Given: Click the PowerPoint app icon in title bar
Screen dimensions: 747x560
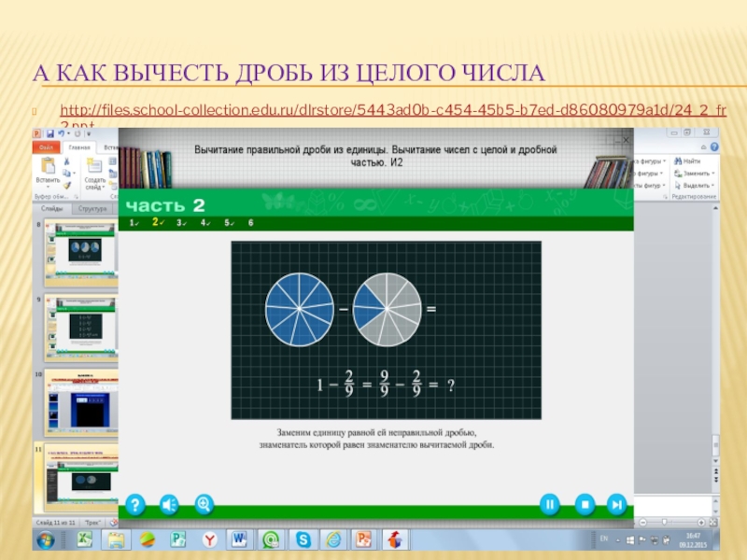Looking at the screenshot, I should click(x=37, y=133).
